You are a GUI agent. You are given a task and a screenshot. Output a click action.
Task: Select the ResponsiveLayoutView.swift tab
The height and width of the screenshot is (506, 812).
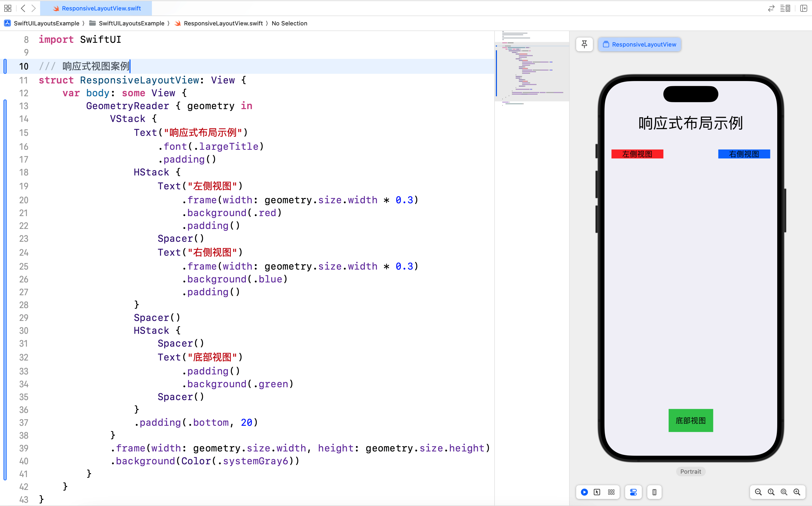(96, 8)
